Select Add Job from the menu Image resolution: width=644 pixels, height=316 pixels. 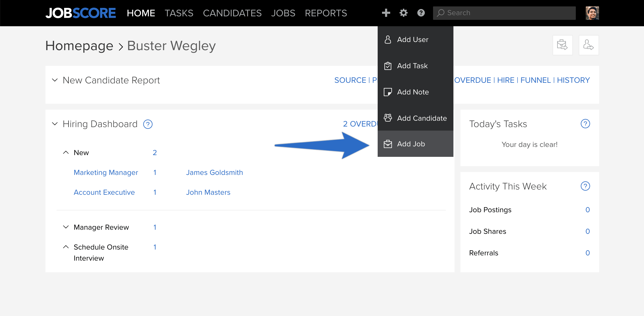pyautogui.click(x=416, y=144)
